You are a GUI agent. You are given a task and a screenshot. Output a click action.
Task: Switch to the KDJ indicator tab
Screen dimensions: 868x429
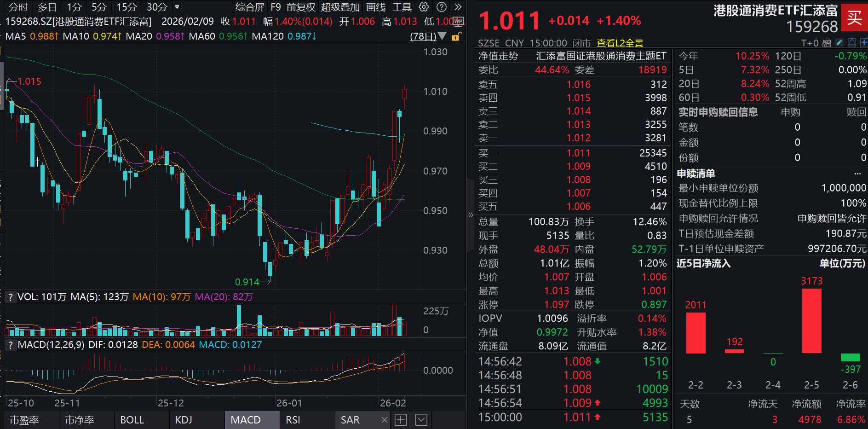pyautogui.click(x=183, y=420)
